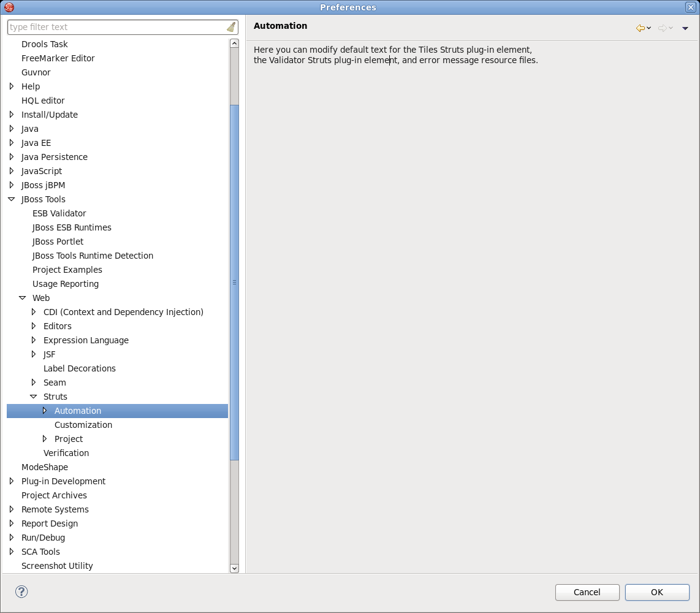Viewport: 700px width, 613px height.
Task: Confirm with the OK button
Action: coord(657,592)
